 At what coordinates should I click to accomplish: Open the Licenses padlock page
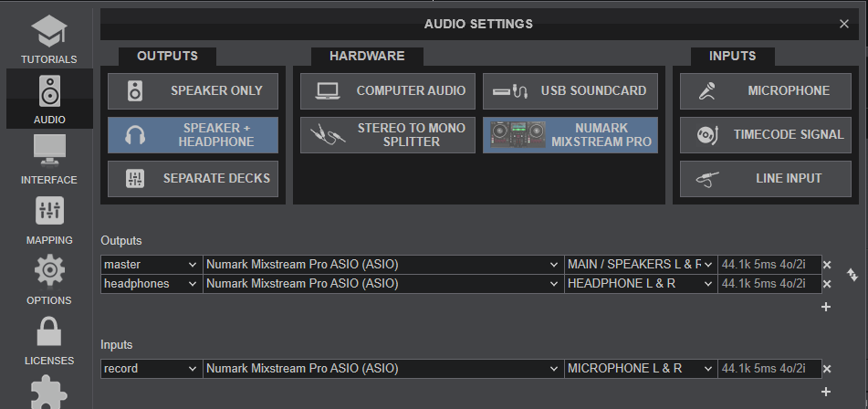48,341
